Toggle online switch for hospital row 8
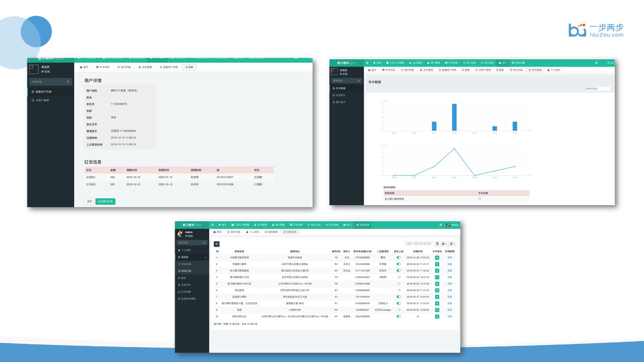 pos(398,303)
